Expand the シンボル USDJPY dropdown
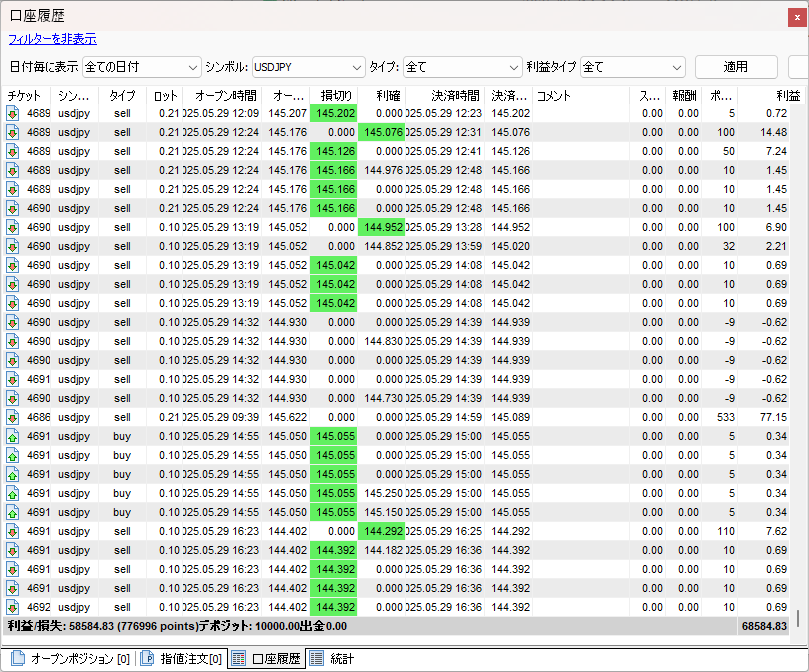 [308, 67]
